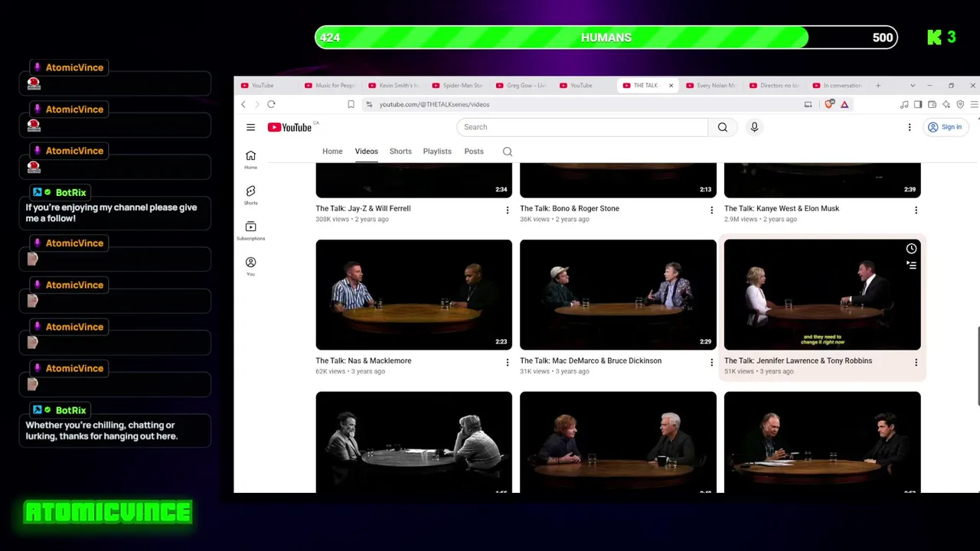
Task: Open options menu for Jay-Z & Will Ferrell video
Action: coord(507,210)
